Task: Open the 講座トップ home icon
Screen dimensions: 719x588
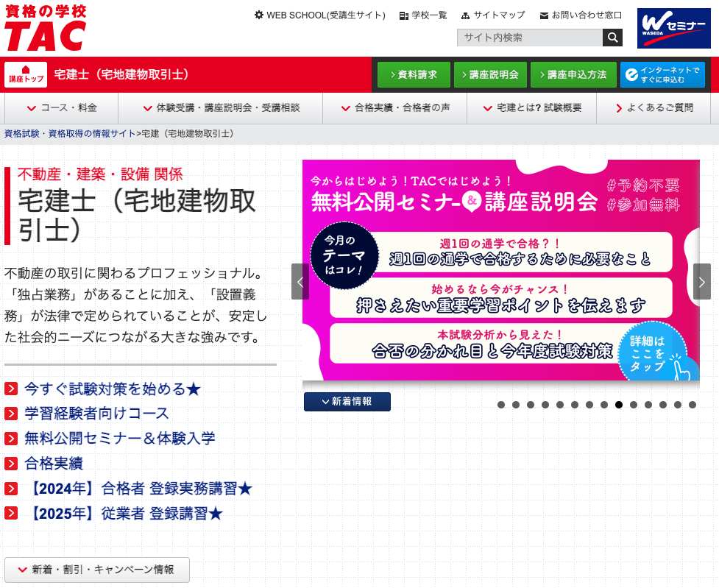Action: tap(26, 74)
